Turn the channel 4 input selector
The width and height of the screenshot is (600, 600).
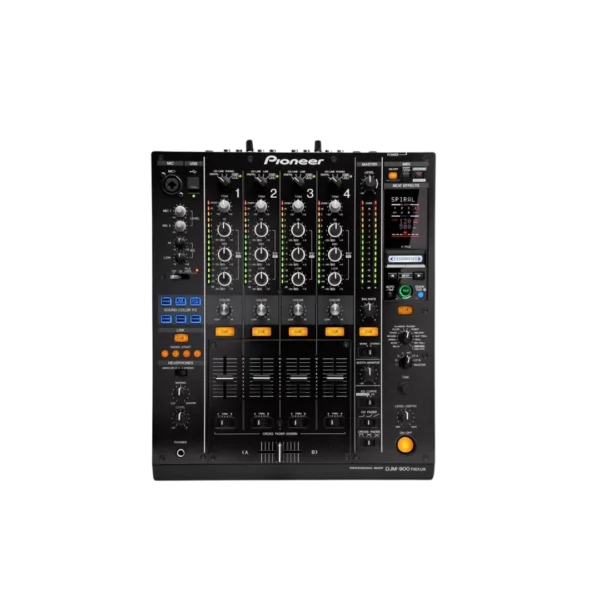click(334, 180)
